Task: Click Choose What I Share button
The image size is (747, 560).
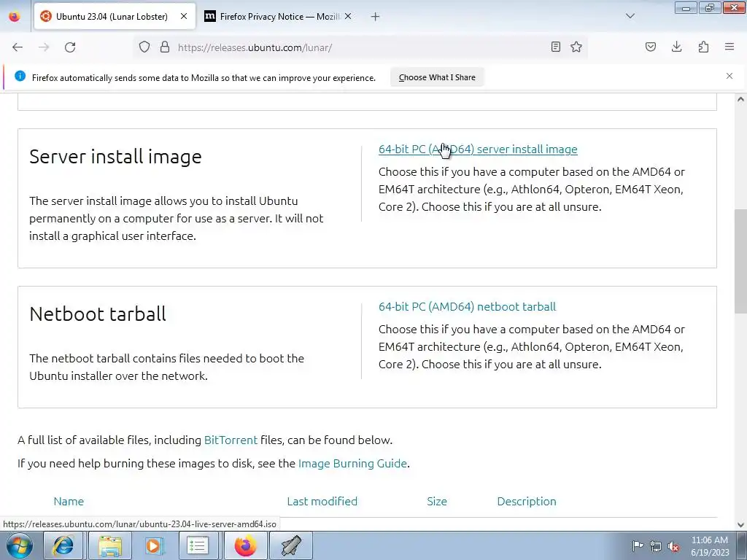Action: click(x=437, y=77)
